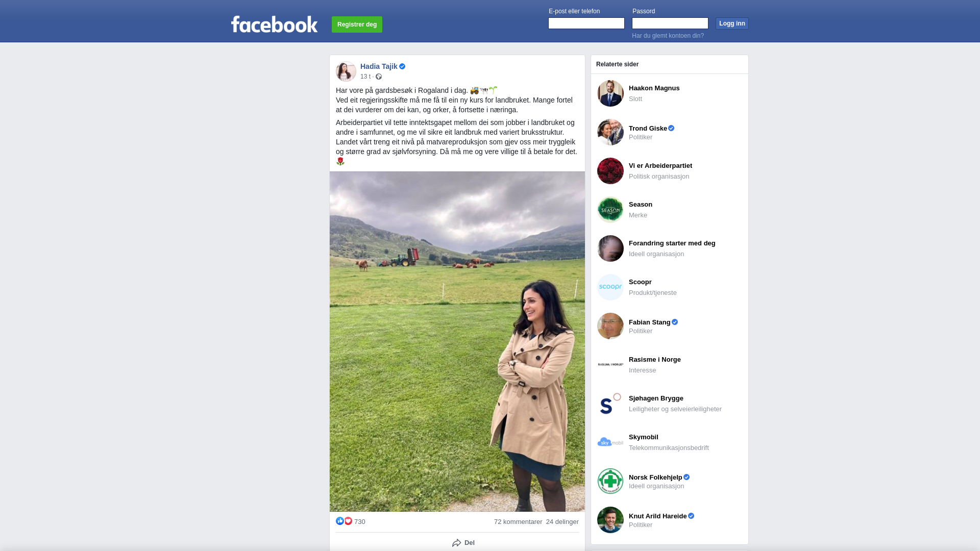Open Trond Giske related page
The height and width of the screenshot is (551, 980).
coord(670,132)
